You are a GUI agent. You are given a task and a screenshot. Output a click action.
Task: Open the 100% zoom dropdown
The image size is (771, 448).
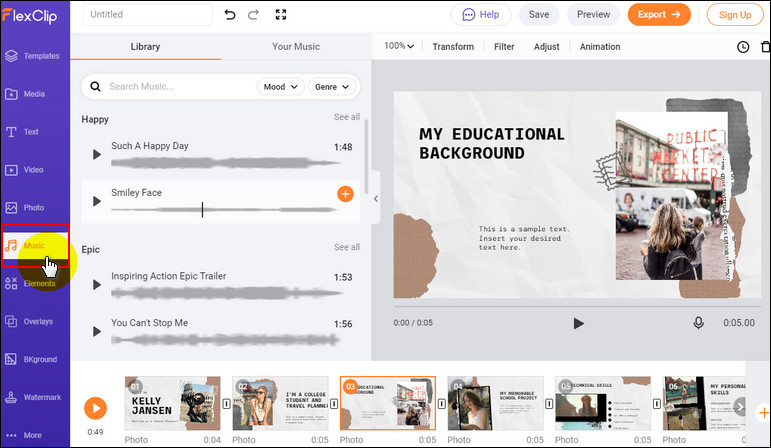(399, 46)
